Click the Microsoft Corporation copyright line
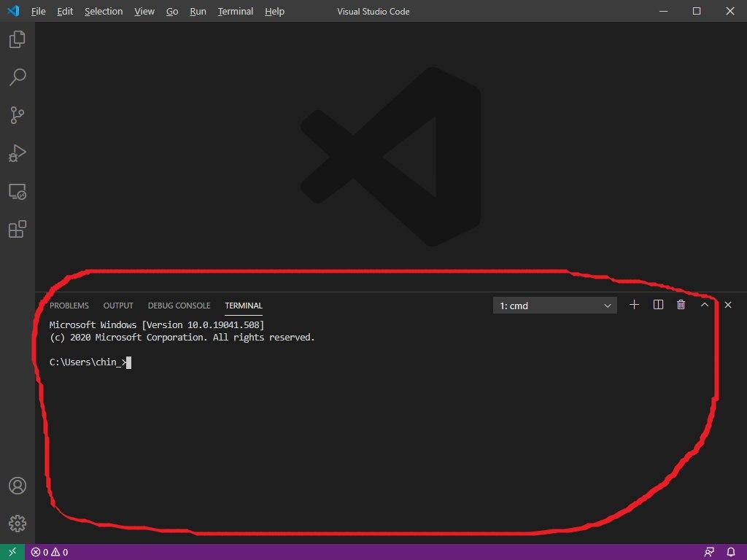Screen dimensions: 747x560 click(182, 337)
